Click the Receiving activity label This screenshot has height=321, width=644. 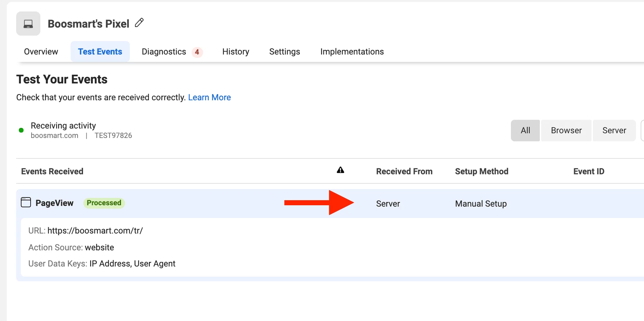(63, 126)
